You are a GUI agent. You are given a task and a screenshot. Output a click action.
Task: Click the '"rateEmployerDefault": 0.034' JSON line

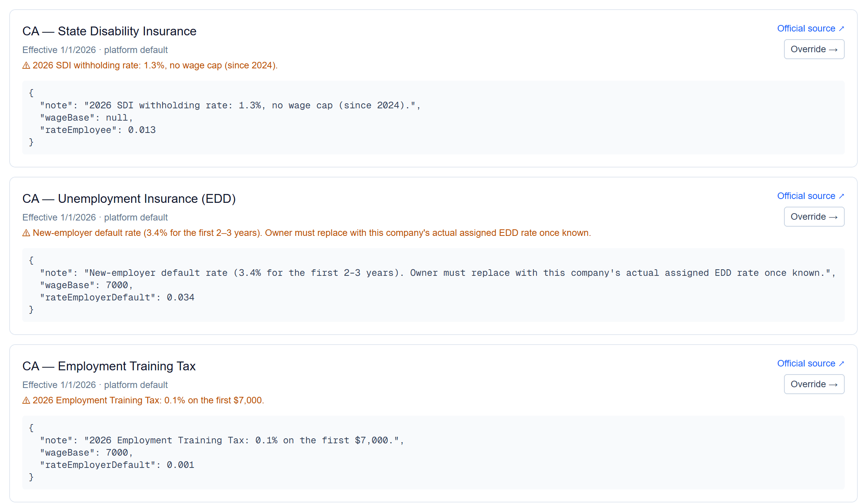(117, 297)
